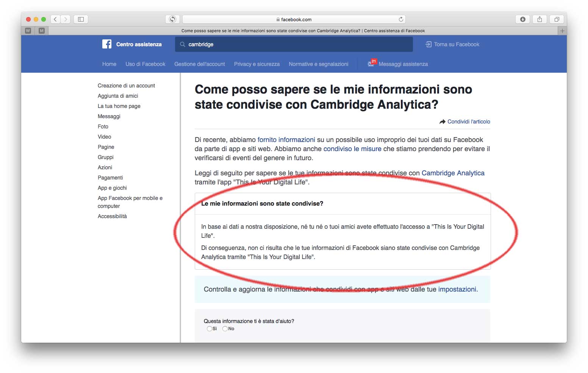
Task: Open the Cambridge Analytica link
Action: pos(453,173)
